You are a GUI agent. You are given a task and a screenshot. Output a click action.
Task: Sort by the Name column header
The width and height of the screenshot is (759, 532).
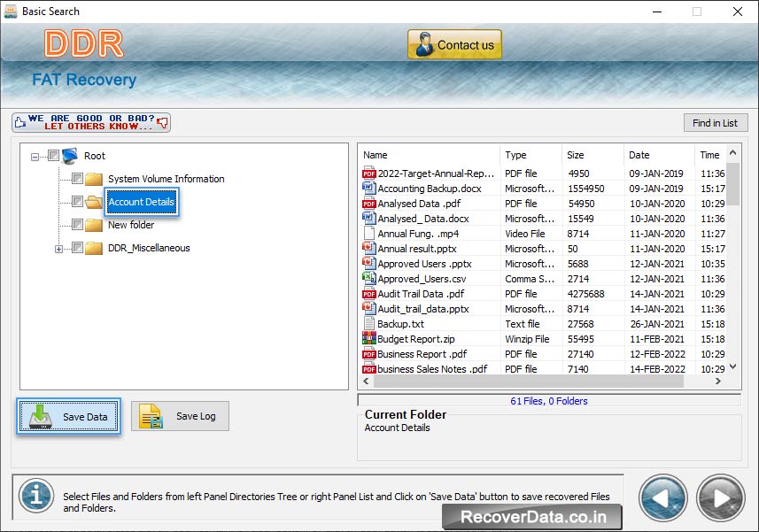tap(429, 155)
